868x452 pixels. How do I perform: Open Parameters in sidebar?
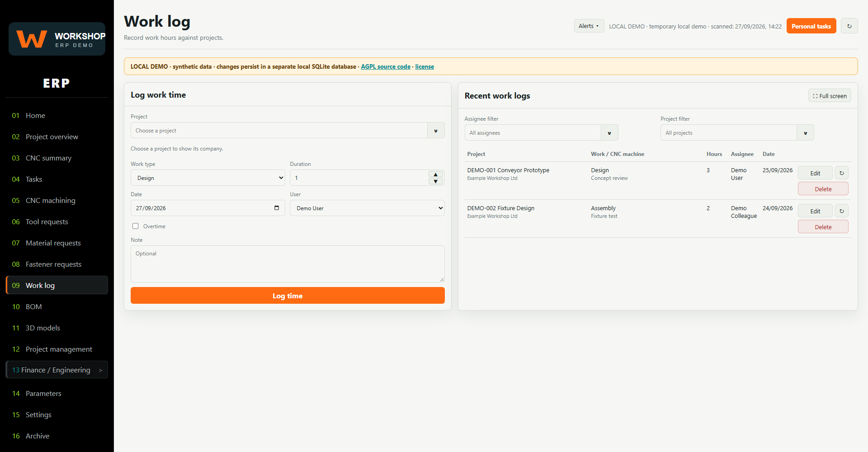(x=57, y=393)
